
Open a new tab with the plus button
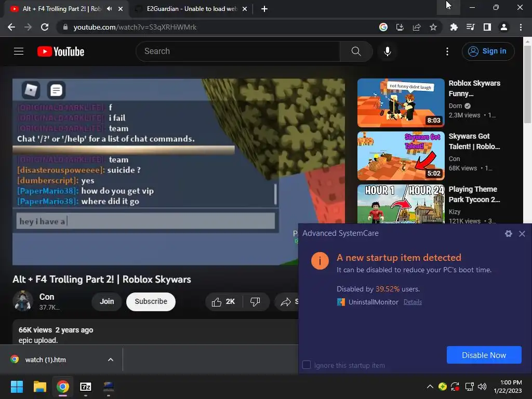264,9
